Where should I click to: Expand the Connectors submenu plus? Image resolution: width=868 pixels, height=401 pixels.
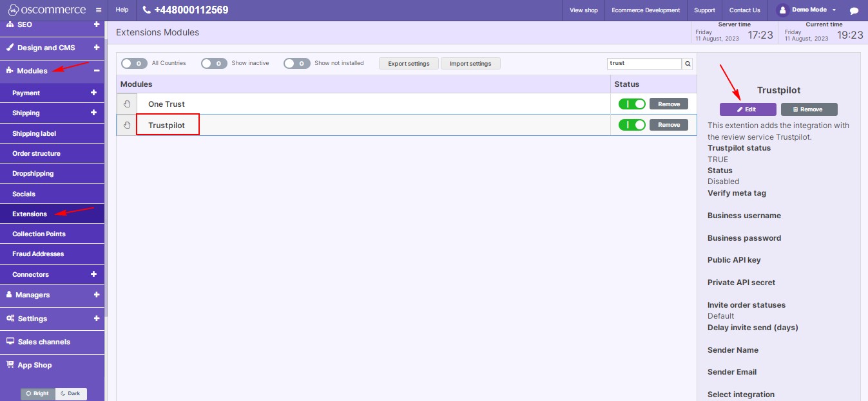coord(93,274)
